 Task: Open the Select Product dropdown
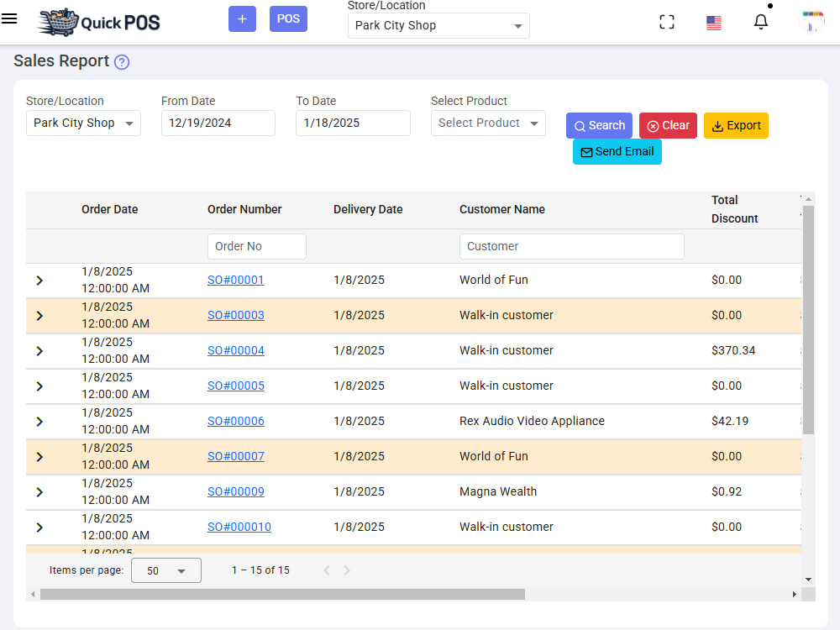coord(488,123)
